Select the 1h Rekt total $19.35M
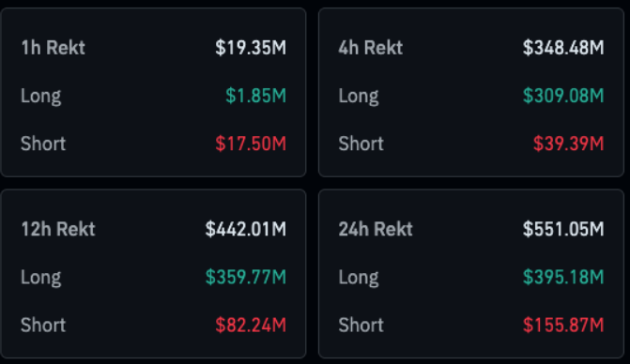Viewport: 630px width, 364px height. coord(251,48)
